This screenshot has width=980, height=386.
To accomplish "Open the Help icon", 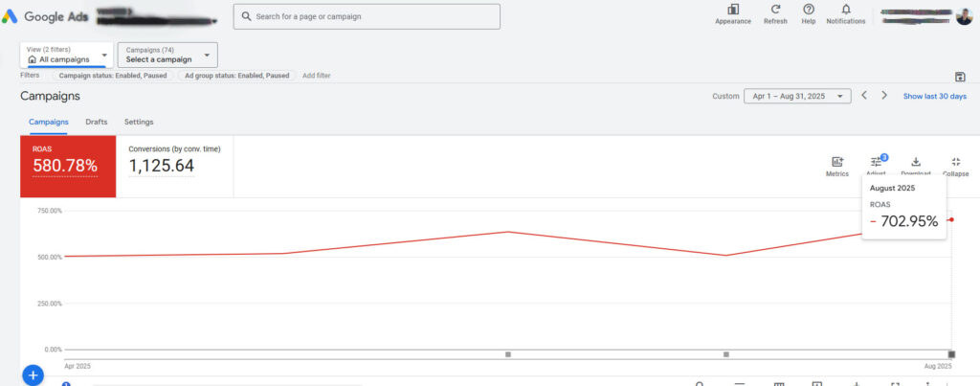I will (809, 11).
